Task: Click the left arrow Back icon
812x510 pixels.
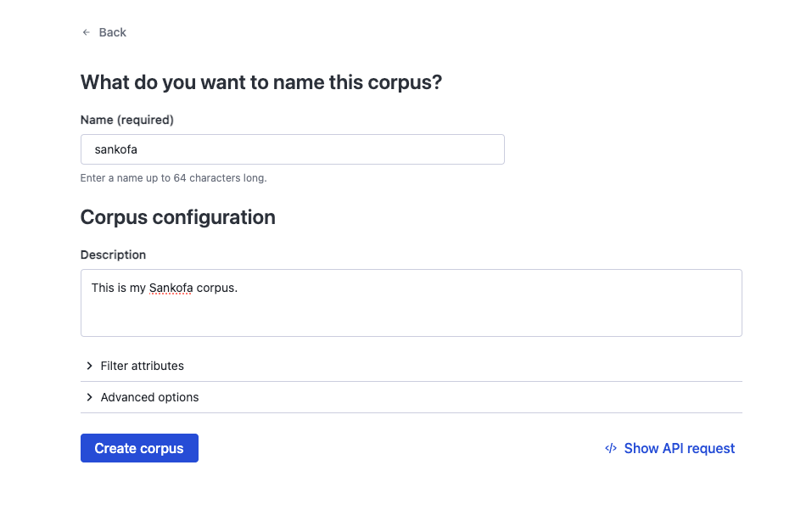Action: tap(86, 32)
